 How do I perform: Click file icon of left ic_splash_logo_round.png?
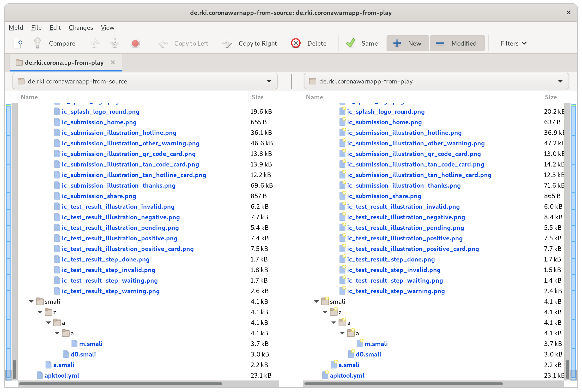coord(57,112)
